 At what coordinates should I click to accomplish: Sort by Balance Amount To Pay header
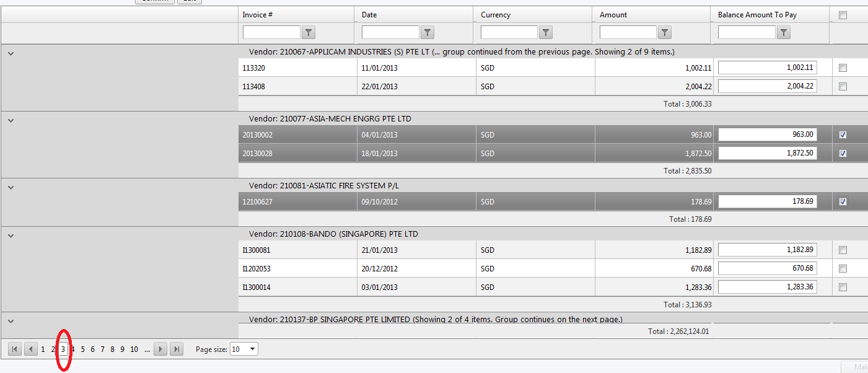click(757, 15)
